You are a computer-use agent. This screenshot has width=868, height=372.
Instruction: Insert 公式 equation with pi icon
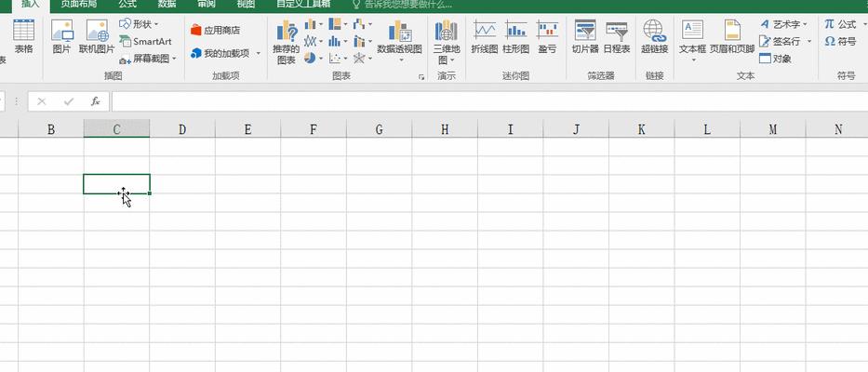coord(840,24)
